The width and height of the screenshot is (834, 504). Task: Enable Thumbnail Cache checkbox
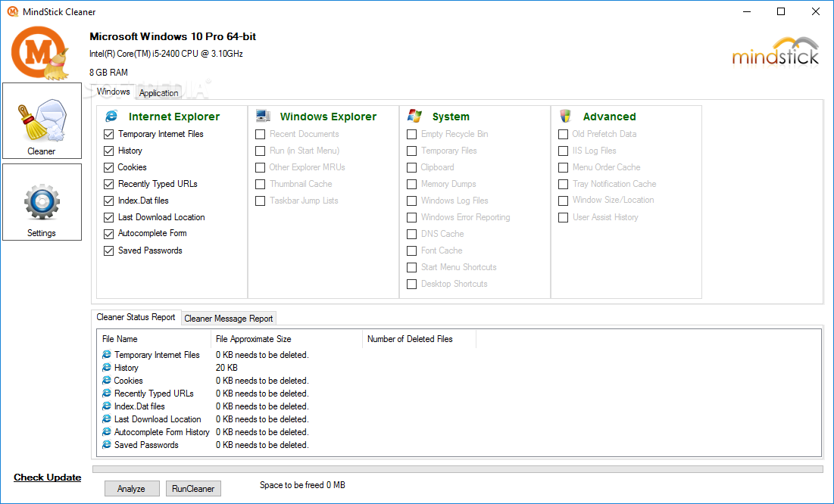[260, 185]
